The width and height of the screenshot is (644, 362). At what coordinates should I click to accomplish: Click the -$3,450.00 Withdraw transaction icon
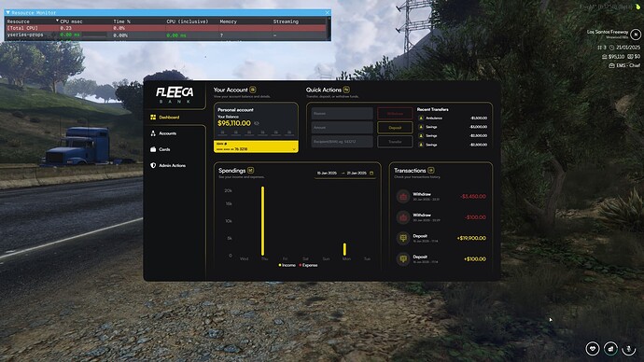click(x=403, y=197)
